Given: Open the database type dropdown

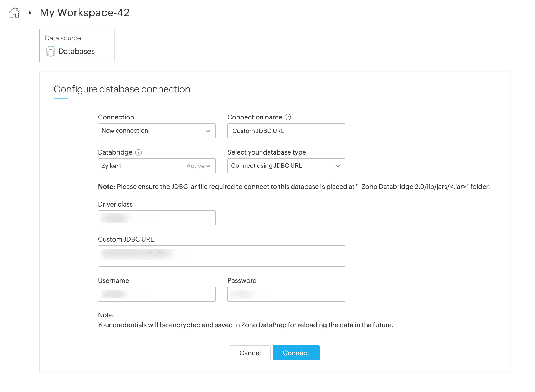Looking at the screenshot, I should [286, 166].
